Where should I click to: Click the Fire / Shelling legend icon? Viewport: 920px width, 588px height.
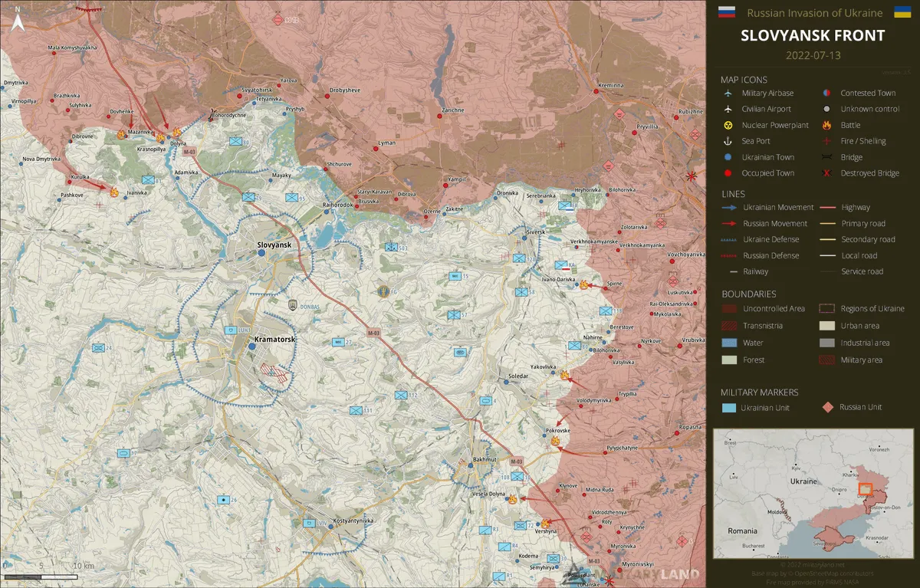click(x=826, y=141)
